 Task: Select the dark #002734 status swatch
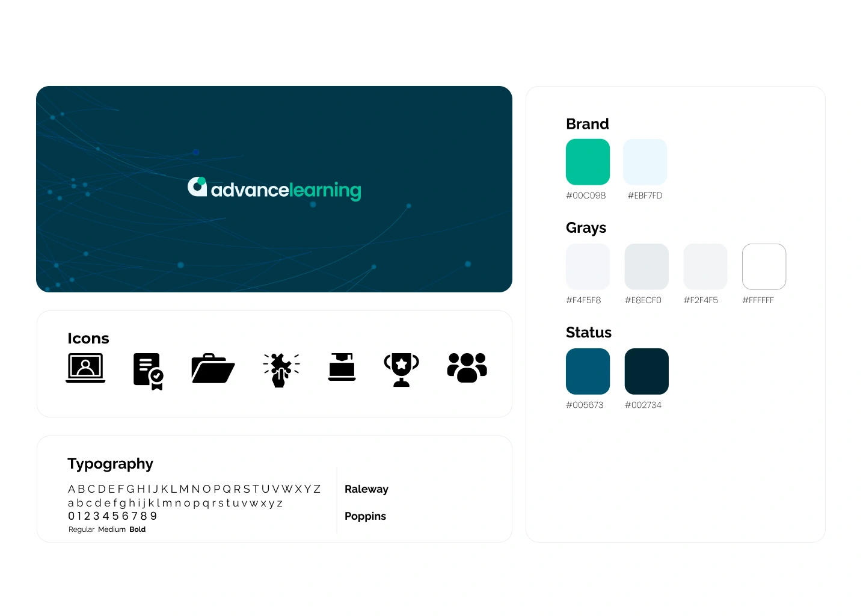pos(646,371)
